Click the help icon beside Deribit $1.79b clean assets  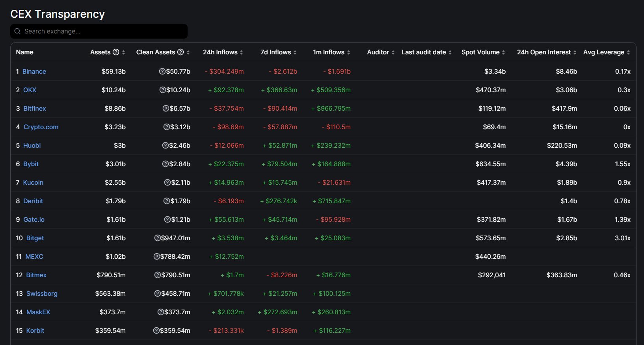pyautogui.click(x=167, y=201)
